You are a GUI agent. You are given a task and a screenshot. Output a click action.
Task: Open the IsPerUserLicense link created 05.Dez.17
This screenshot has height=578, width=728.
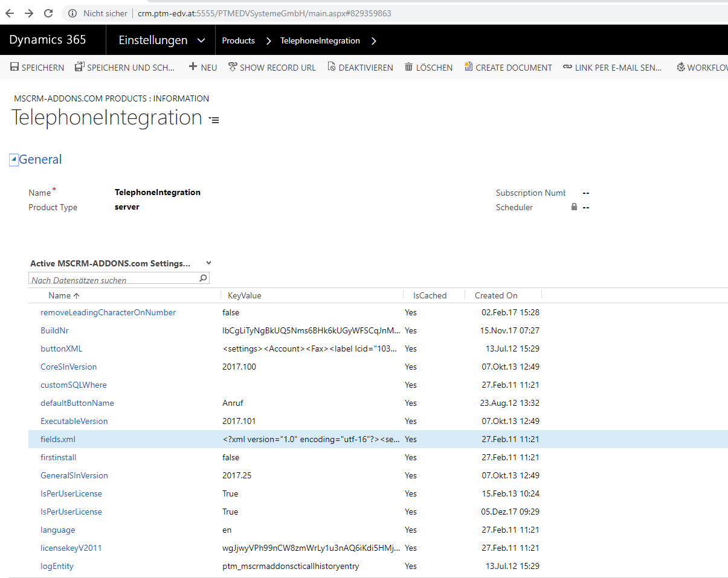pyautogui.click(x=71, y=512)
